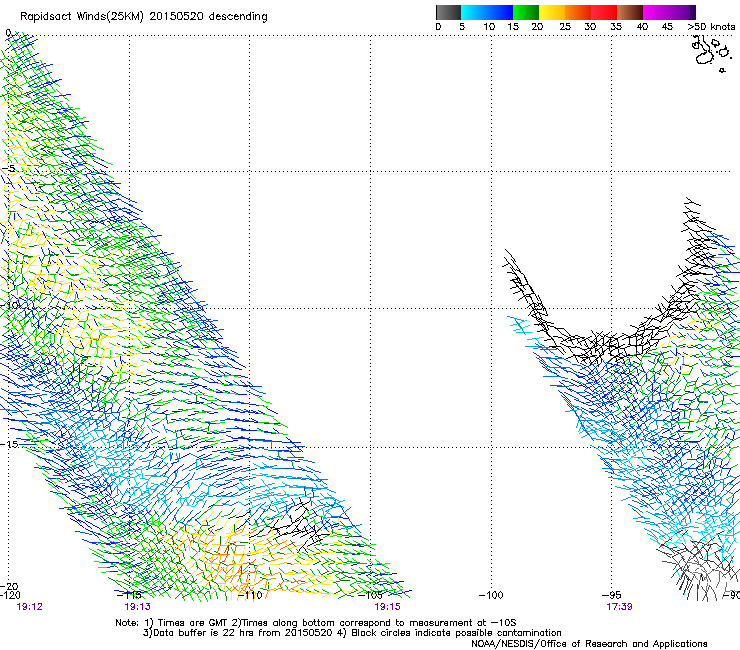
Task: Click the pass time label 19:12
Action: click(x=29, y=607)
